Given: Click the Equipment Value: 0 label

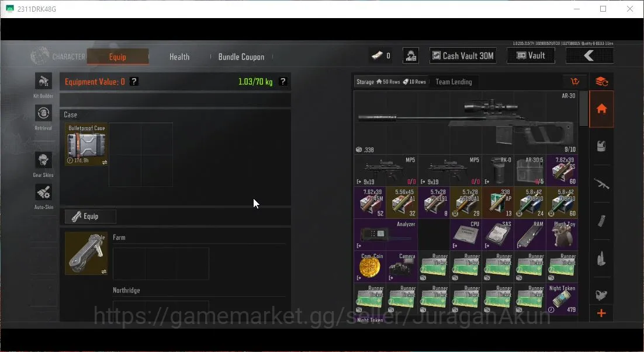Looking at the screenshot, I should click(x=95, y=82).
